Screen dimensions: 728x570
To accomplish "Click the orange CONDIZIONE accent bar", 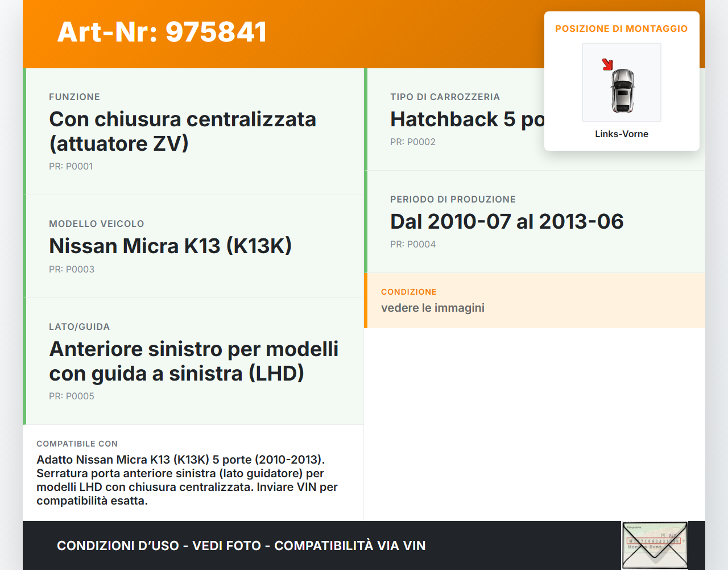I will pyautogui.click(x=366, y=300).
